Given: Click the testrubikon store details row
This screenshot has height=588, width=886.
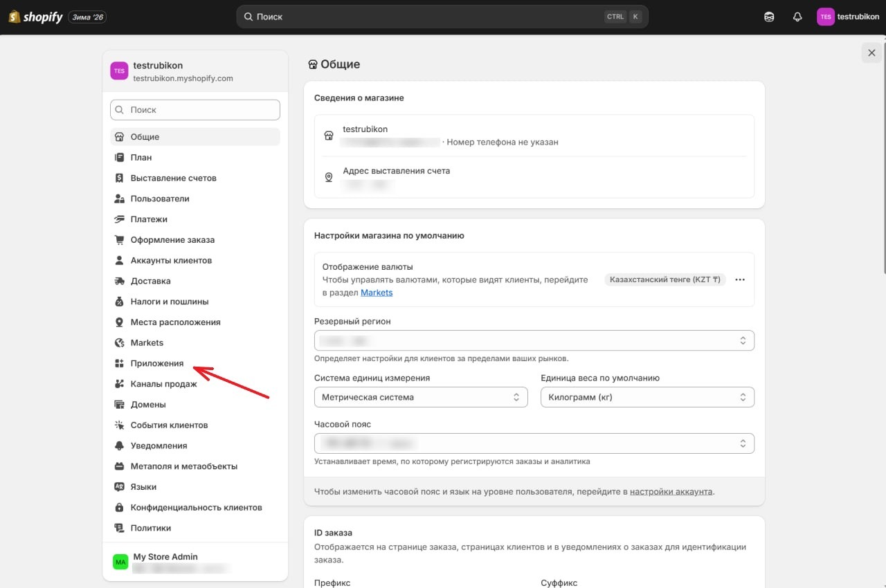Looking at the screenshot, I should (x=534, y=136).
